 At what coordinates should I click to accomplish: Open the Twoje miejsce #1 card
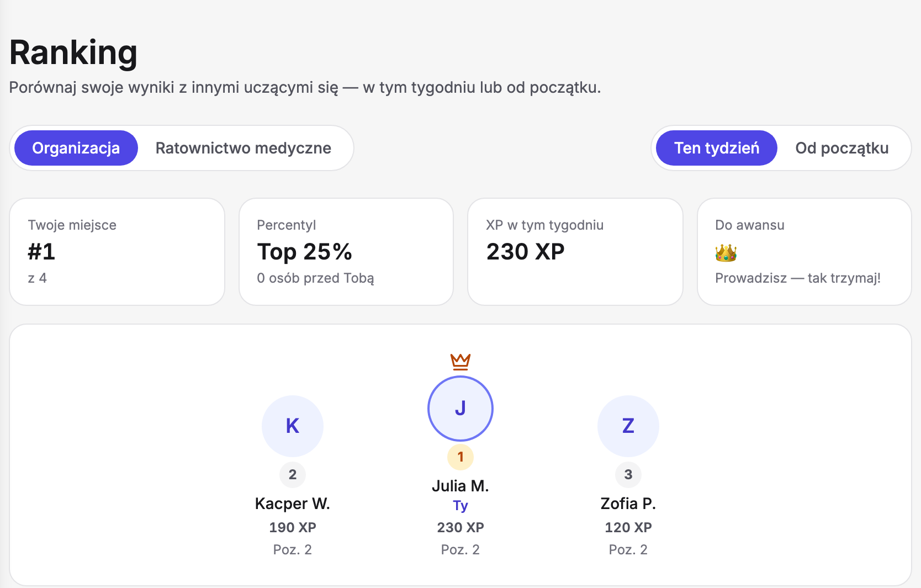click(x=117, y=252)
